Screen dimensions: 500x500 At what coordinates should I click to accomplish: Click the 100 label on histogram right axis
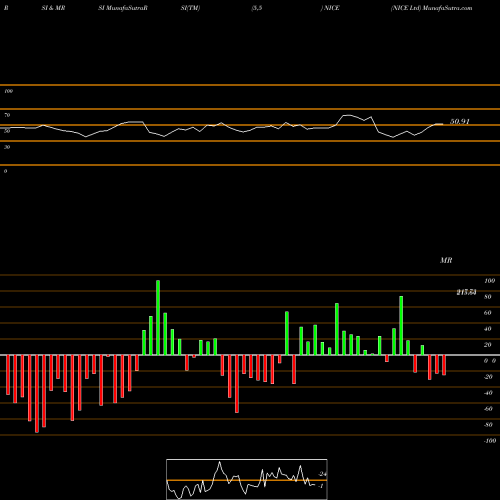489,281
